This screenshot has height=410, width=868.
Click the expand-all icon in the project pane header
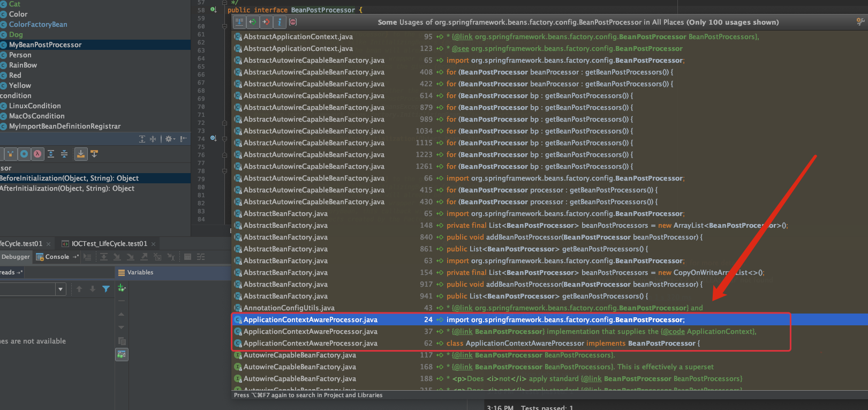[142, 139]
